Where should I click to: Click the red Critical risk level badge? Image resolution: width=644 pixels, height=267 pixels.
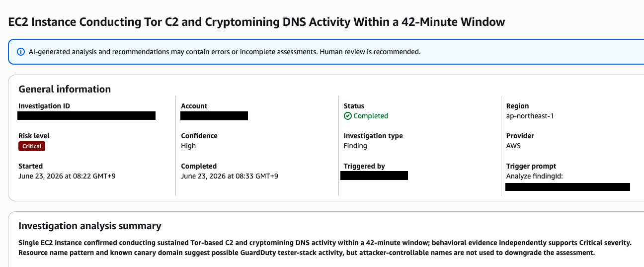click(x=32, y=146)
